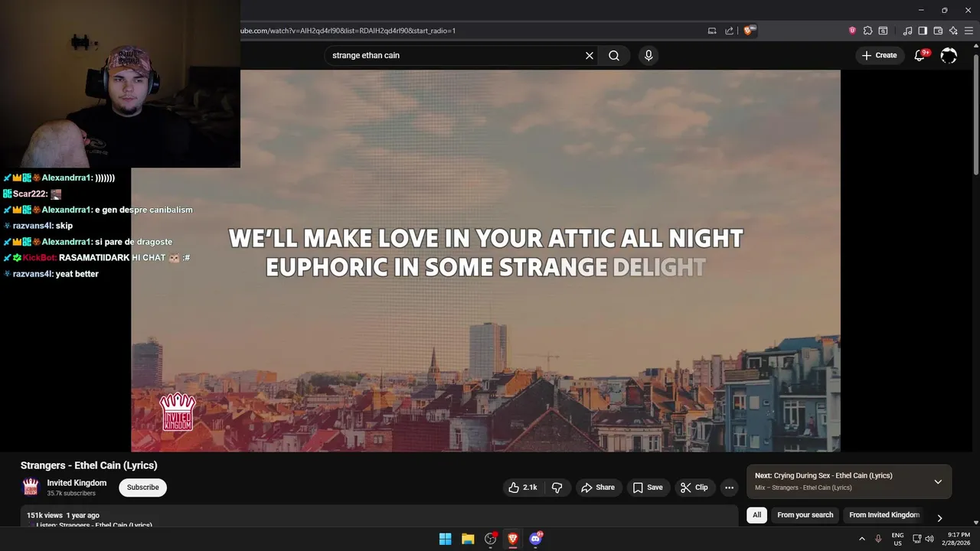Viewport: 980px width, 551px height.
Task: Open YouTube account avatar menu
Action: click(949, 55)
